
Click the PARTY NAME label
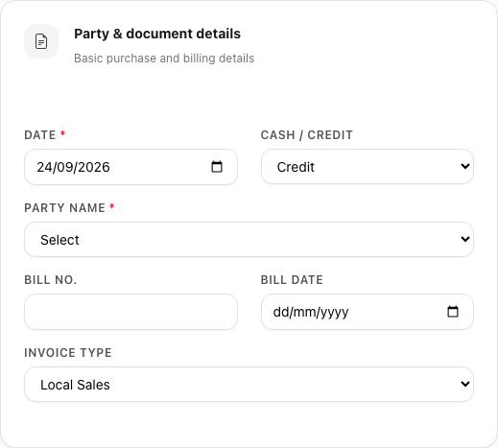coord(64,208)
